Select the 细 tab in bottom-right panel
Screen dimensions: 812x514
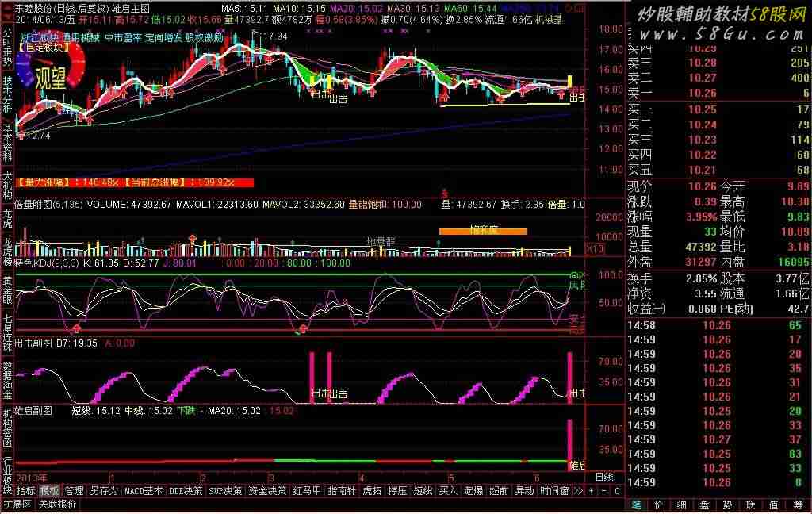pos(682,504)
